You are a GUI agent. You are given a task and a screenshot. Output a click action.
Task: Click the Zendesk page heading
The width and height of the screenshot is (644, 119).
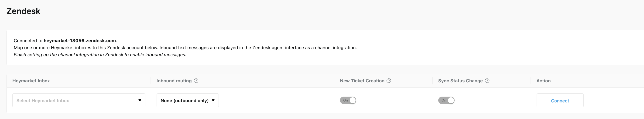pos(23,11)
